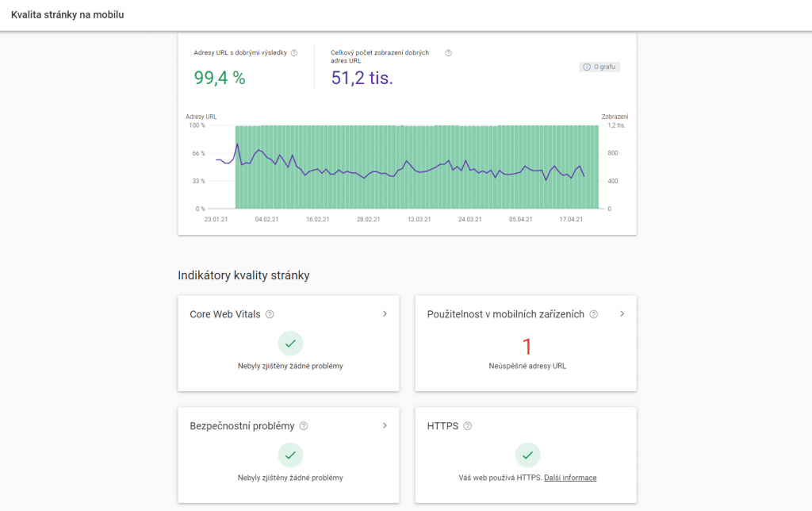This screenshot has height=511, width=812.
Task: Click green checkmark in Bezpečnostní problémy card
Action: point(290,455)
